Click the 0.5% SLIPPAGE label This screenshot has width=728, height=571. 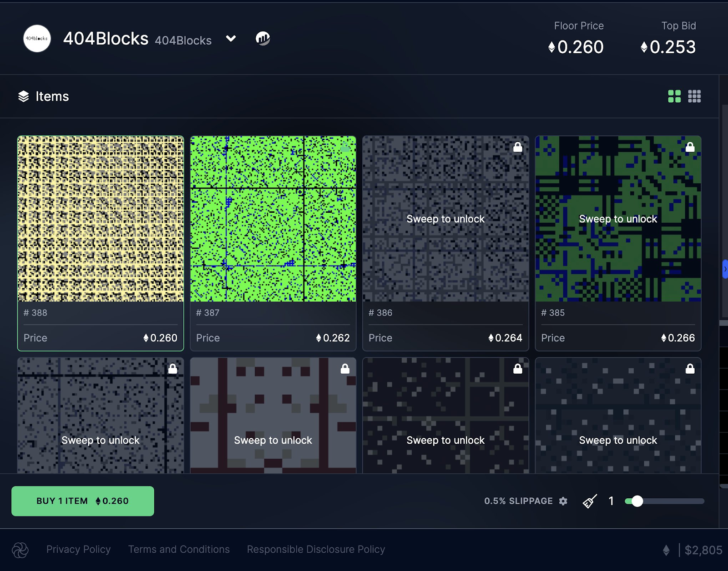point(518,501)
